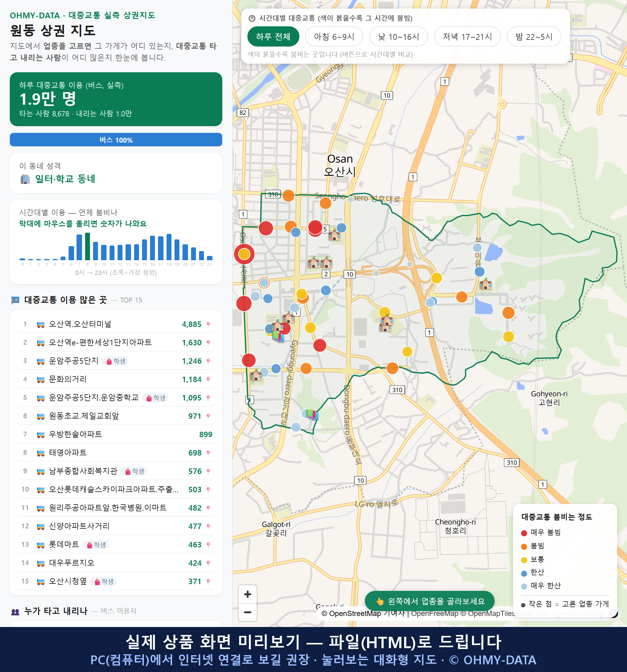
Task: Click pin icon for 롯데마트
Action: (x=208, y=545)
